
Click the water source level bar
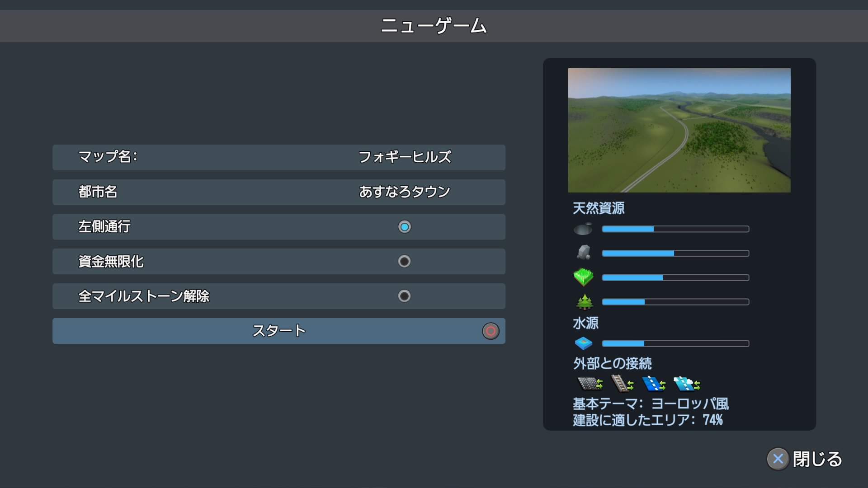click(x=675, y=343)
